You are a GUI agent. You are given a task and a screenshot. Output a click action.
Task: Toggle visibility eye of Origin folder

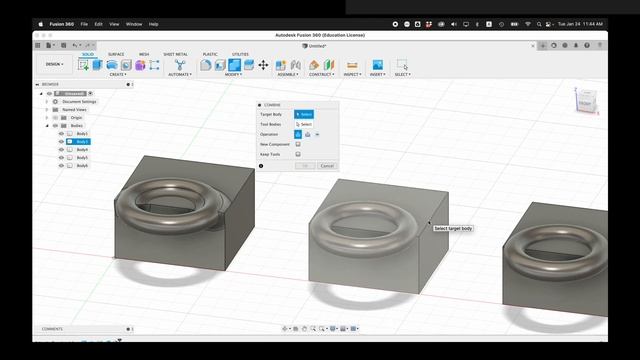55,118
